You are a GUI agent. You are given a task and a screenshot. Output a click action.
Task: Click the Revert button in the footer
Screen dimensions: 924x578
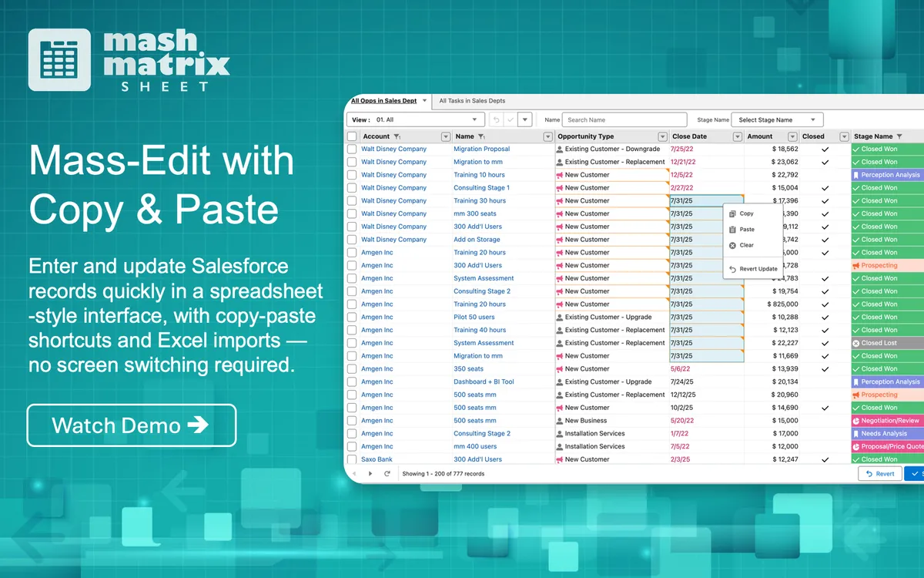click(x=879, y=473)
